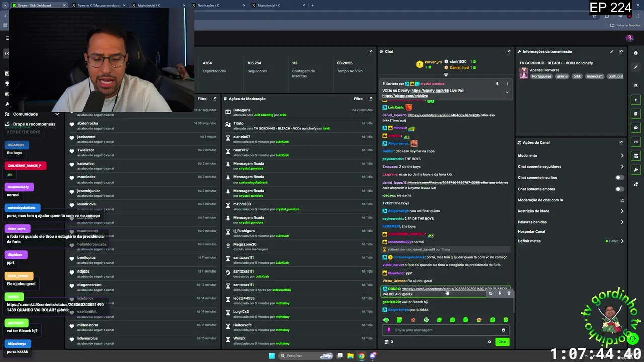The width and height of the screenshot is (644, 362).
Task: Open the Windows Start menu
Action: [272, 356]
